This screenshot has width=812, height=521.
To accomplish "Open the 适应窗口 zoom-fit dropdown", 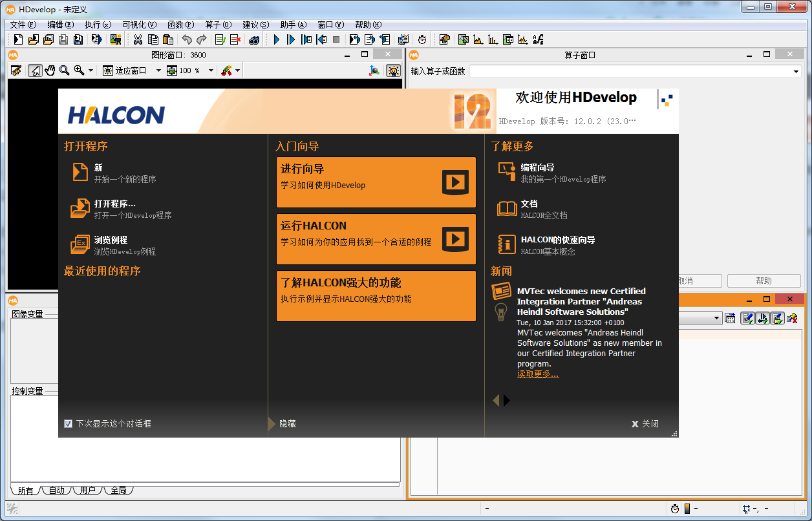I will point(158,70).
